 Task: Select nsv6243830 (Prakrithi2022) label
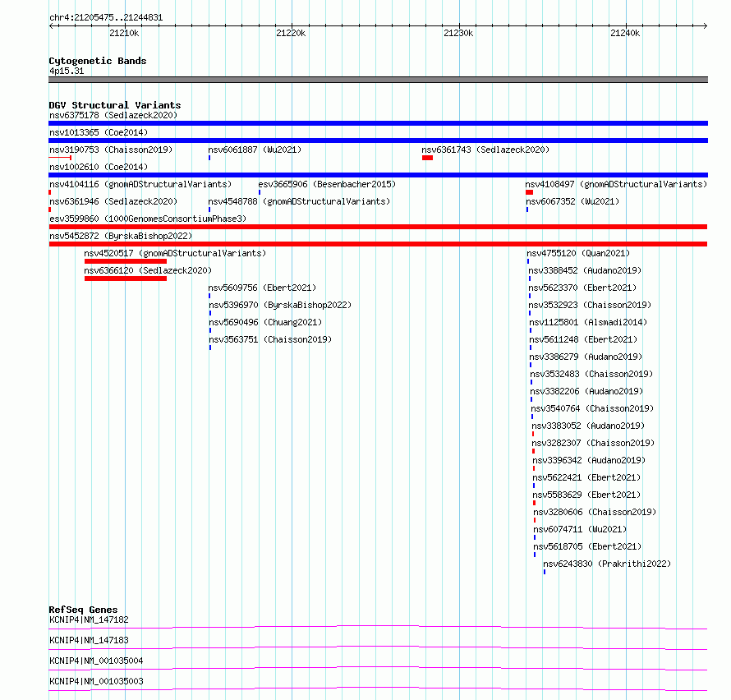(x=607, y=564)
